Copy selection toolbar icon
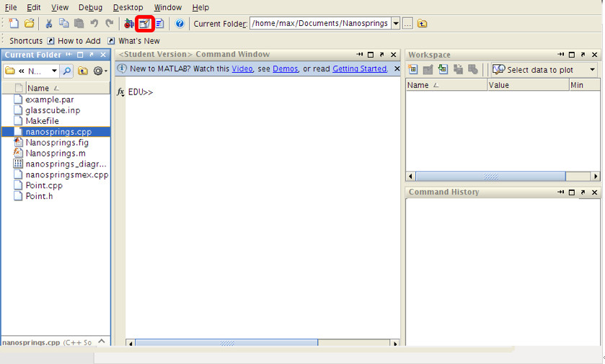Screen dimensions: 605x364 (63, 24)
